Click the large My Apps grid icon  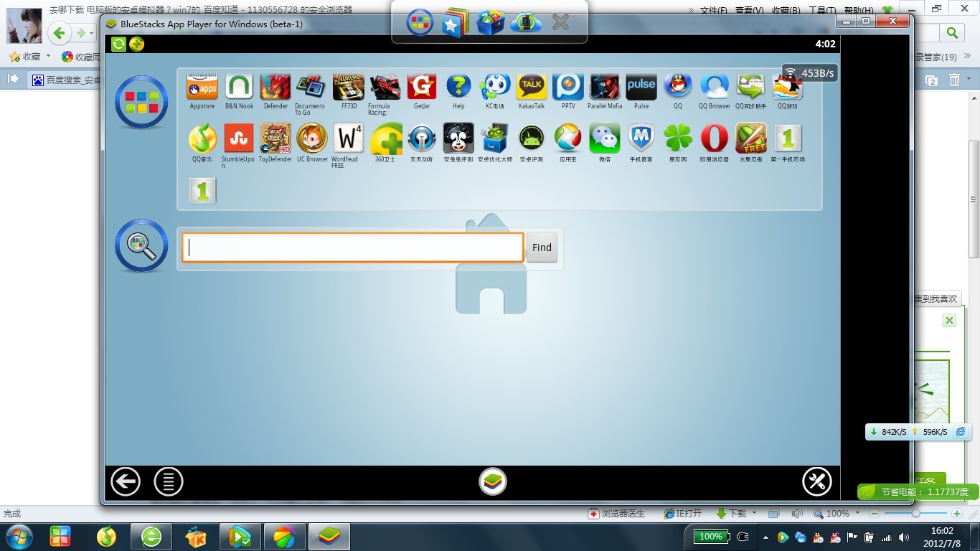[141, 102]
